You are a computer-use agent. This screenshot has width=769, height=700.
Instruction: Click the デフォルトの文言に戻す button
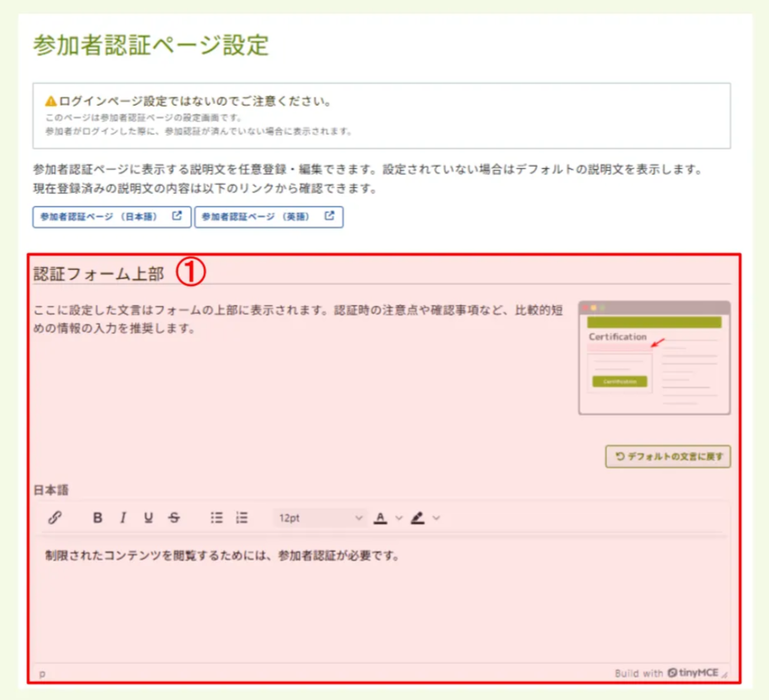[667, 456]
